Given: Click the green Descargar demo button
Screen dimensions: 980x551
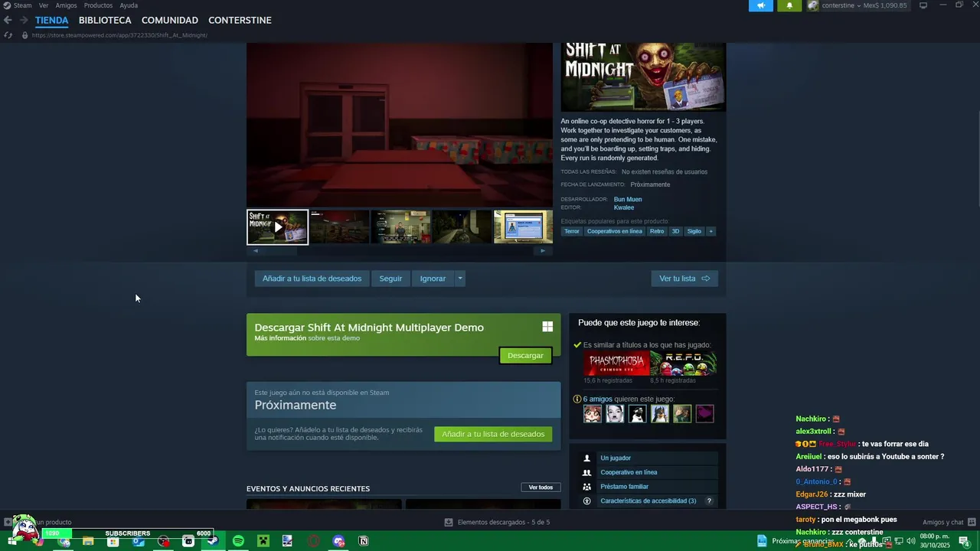Looking at the screenshot, I should pyautogui.click(x=525, y=355).
